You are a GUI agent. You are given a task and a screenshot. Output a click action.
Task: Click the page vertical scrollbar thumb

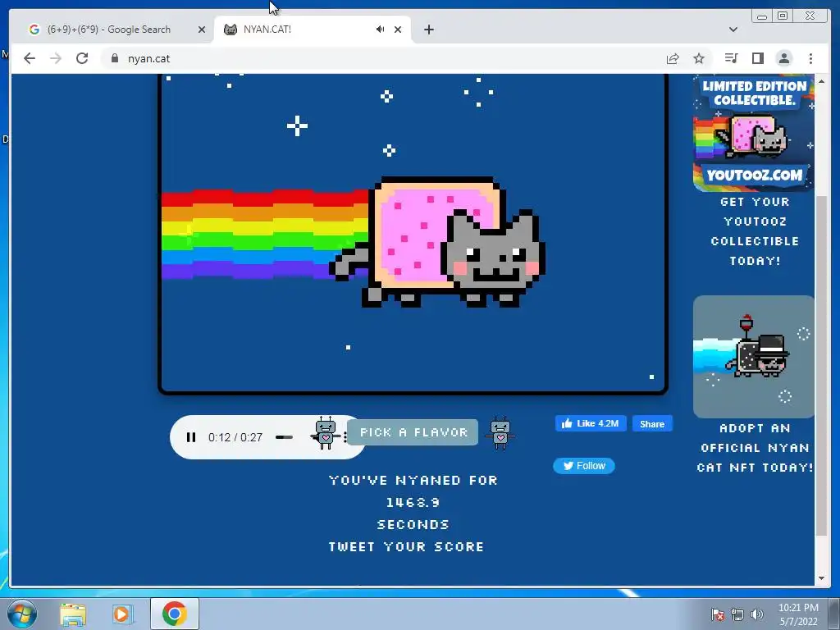pyautogui.click(x=821, y=366)
